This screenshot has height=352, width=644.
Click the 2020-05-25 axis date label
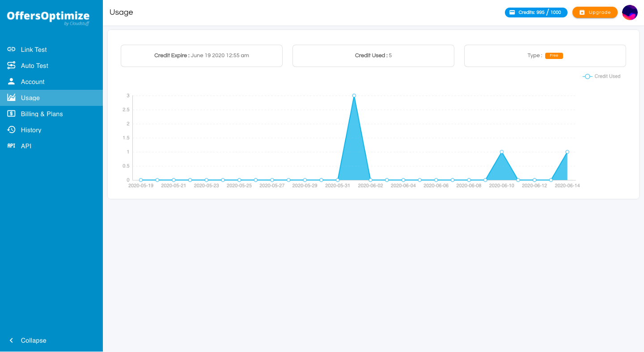[x=239, y=186]
